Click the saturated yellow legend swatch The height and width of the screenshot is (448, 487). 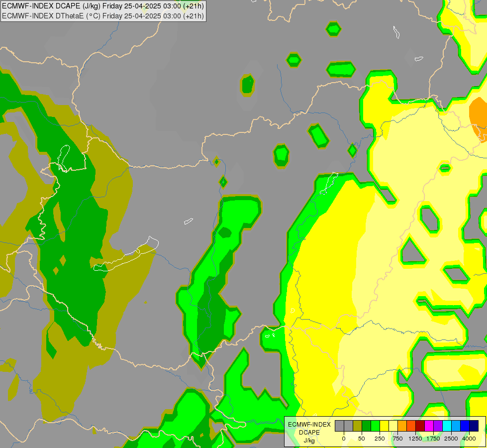(x=384, y=426)
